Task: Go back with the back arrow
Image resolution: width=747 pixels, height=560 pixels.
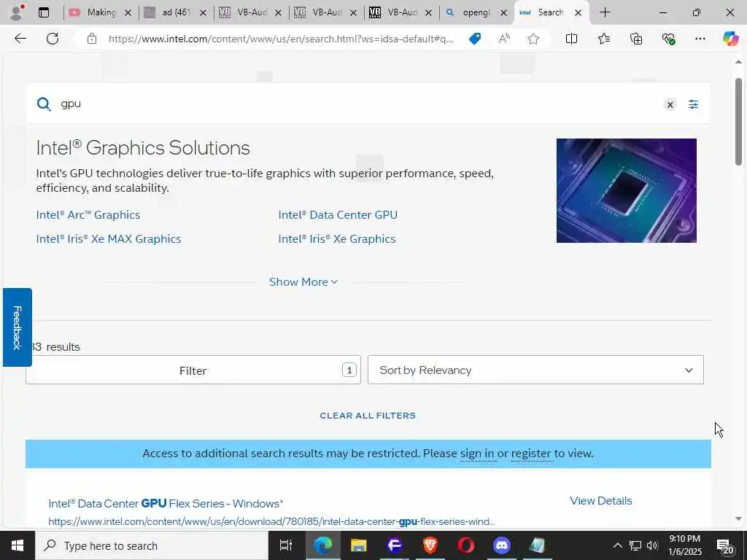Action: 20,39
